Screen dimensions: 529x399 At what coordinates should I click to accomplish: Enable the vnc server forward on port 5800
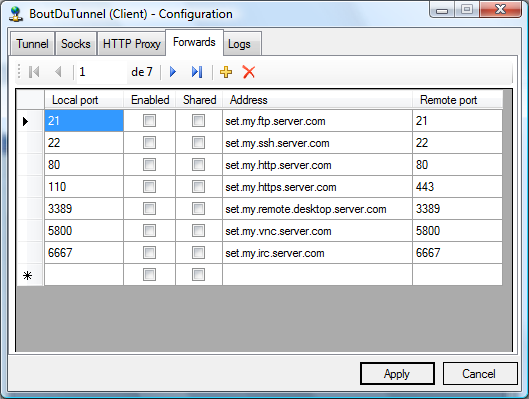pyautogui.click(x=149, y=231)
